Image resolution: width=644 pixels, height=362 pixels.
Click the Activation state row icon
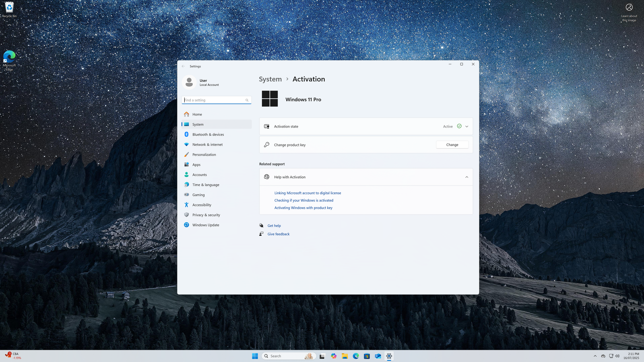266,126
